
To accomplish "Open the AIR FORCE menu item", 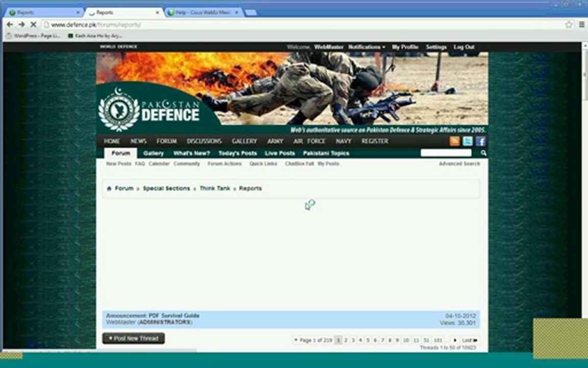I will click(x=309, y=141).
